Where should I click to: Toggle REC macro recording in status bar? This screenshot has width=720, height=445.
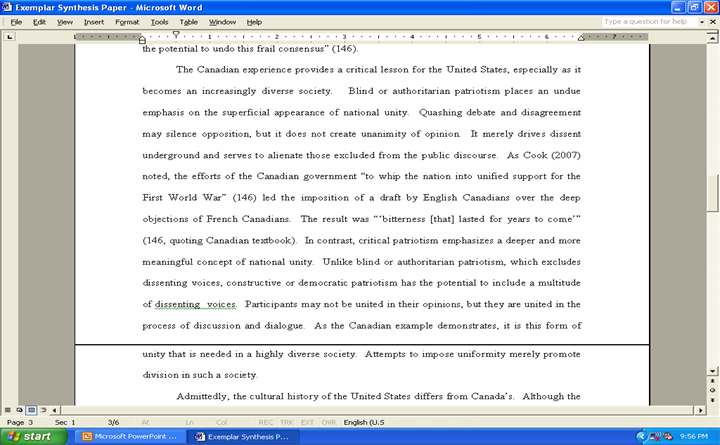coord(265,422)
